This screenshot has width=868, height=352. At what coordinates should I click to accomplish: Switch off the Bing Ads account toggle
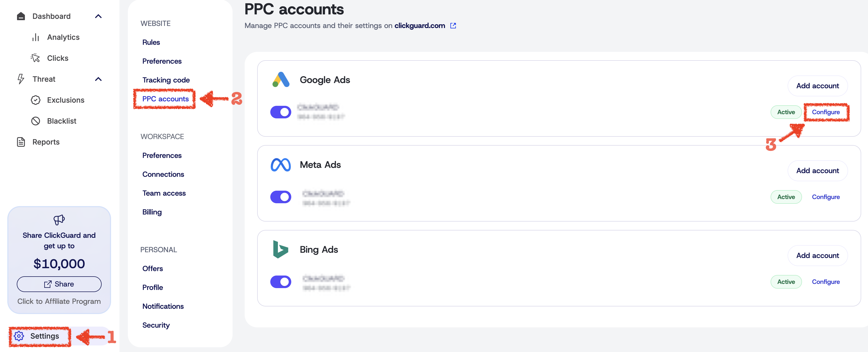(x=280, y=282)
